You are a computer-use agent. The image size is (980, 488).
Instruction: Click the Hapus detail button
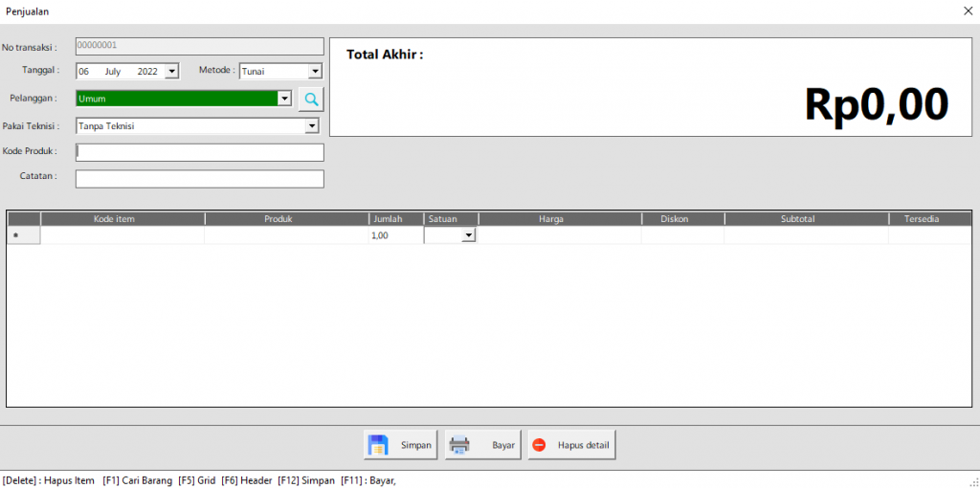pyautogui.click(x=572, y=445)
